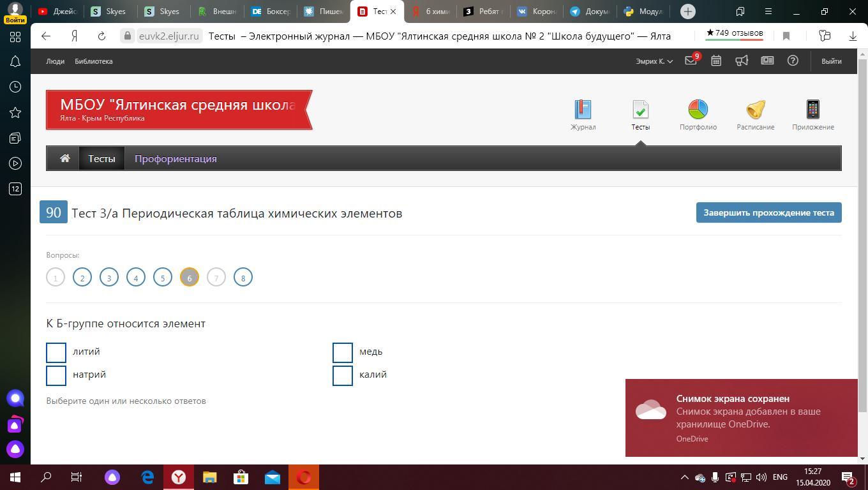
Task: Tick the калий answer checkbox
Action: 343,375
